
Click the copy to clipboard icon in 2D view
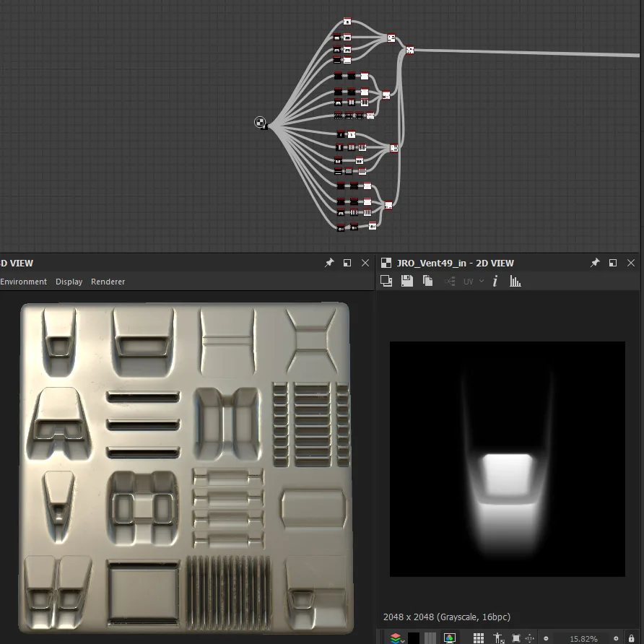point(427,281)
